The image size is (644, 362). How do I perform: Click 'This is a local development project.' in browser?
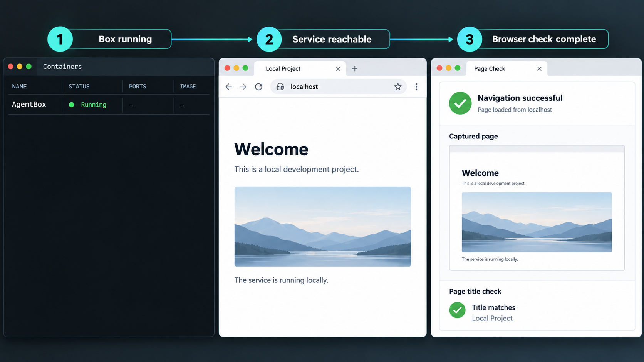click(x=297, y=169)
